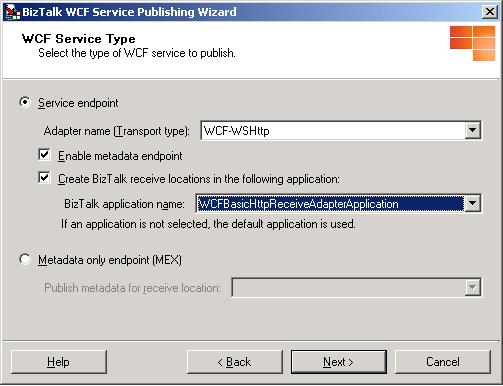Click the orange squares logo in header
The height and width of the screenshot is (386, 503).
point(472,43)
